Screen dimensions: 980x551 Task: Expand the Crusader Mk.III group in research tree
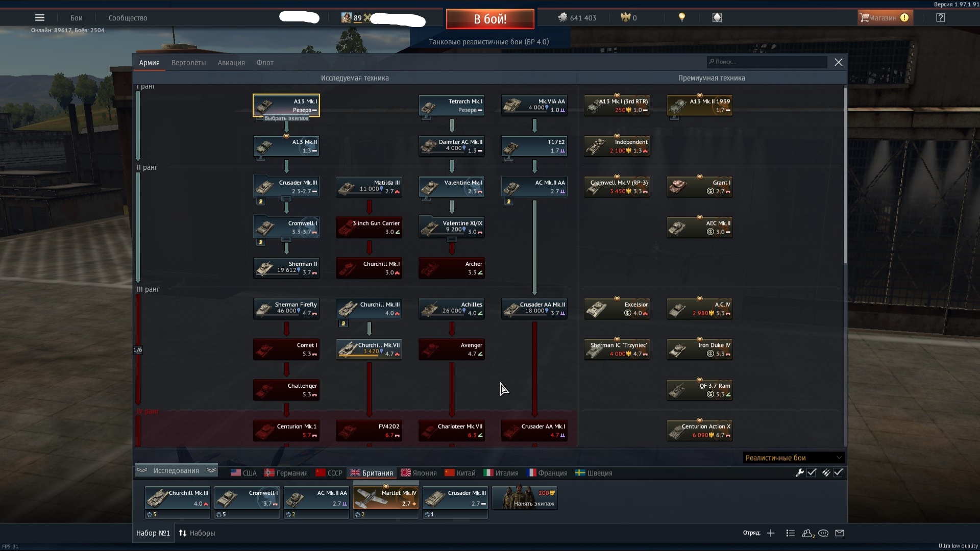tap(286, 198)
